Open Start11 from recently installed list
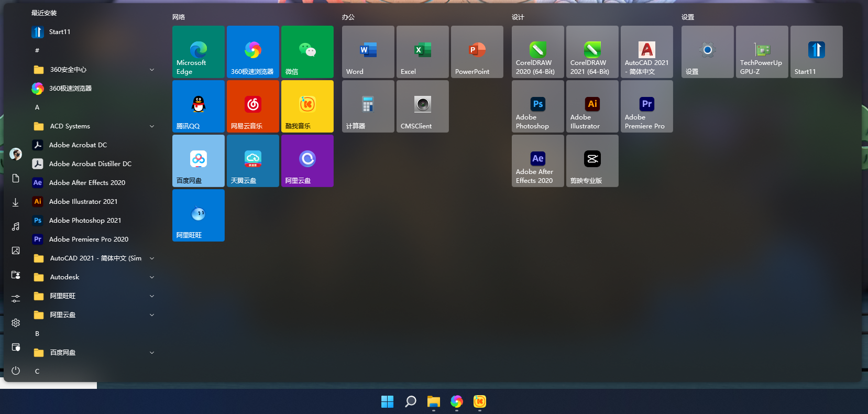Image resolution: width=868 pixels, height=414 pixels. pos(94,32)
